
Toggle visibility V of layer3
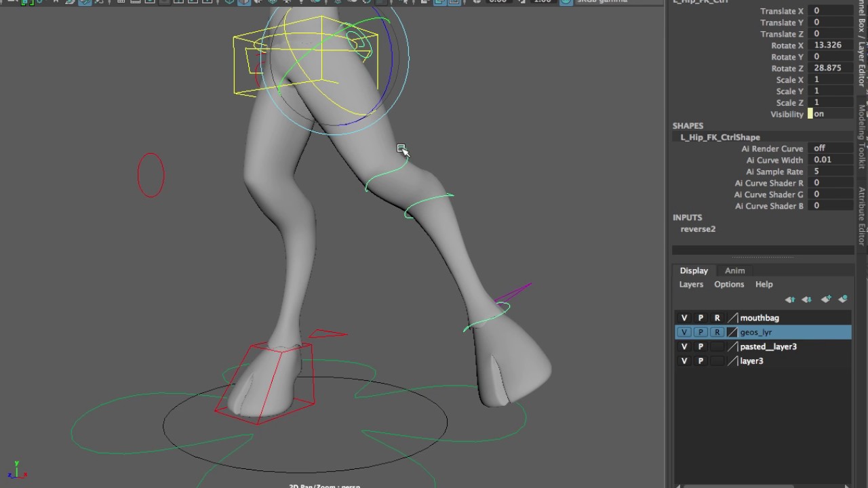(684, 361)
